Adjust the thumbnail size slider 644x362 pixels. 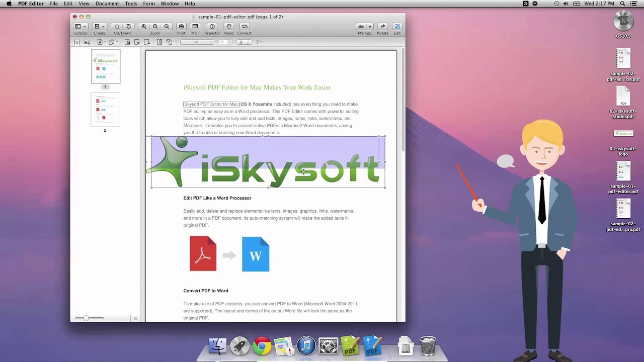pyautogui.click(x=86, y=318)
